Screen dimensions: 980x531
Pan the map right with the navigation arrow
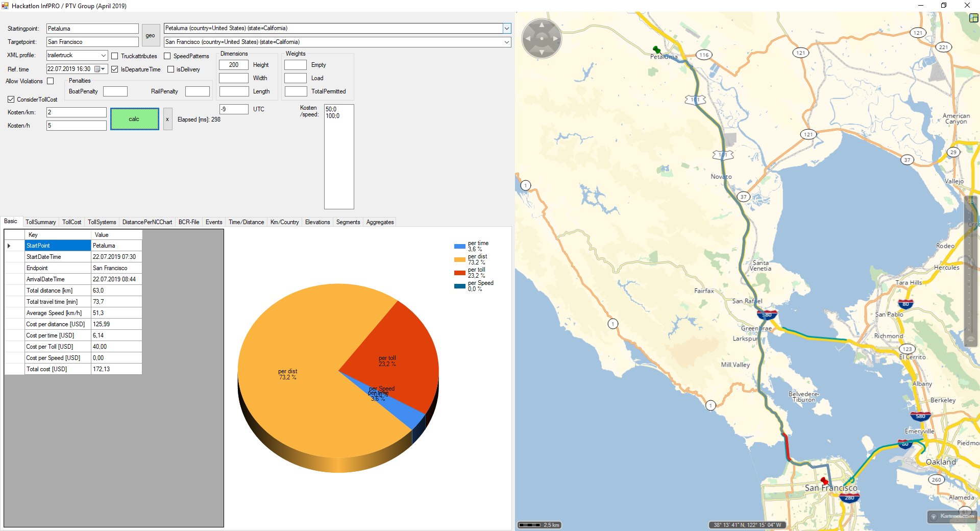(555, 38)
